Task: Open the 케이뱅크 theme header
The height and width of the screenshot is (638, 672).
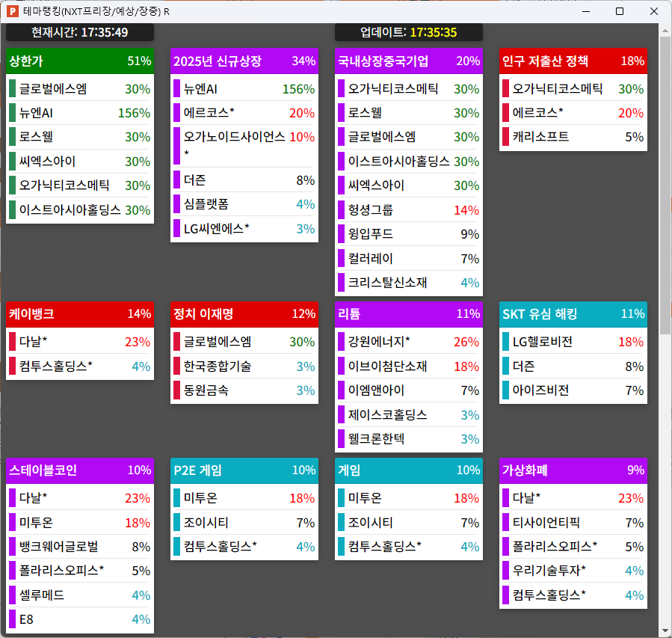Action: click(80, 314)
